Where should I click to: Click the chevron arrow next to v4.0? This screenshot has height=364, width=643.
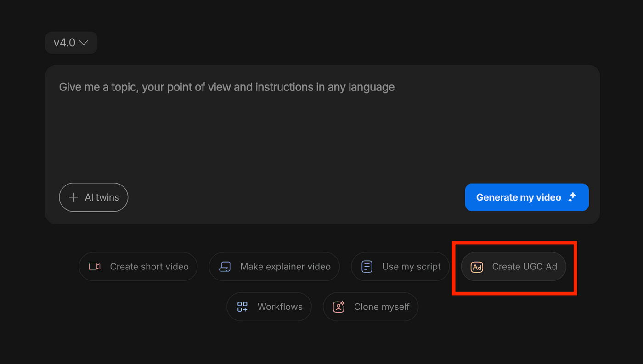click(x=84, y=43)
